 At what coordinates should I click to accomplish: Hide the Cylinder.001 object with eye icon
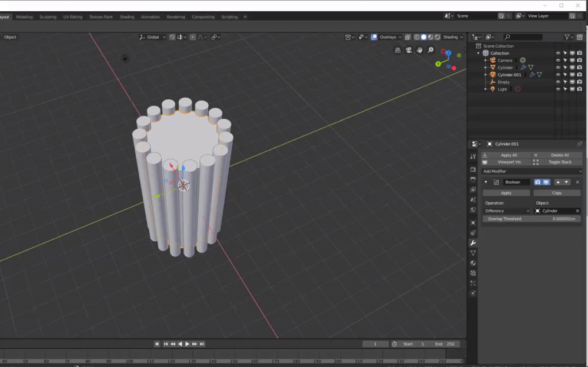(558, 75)
